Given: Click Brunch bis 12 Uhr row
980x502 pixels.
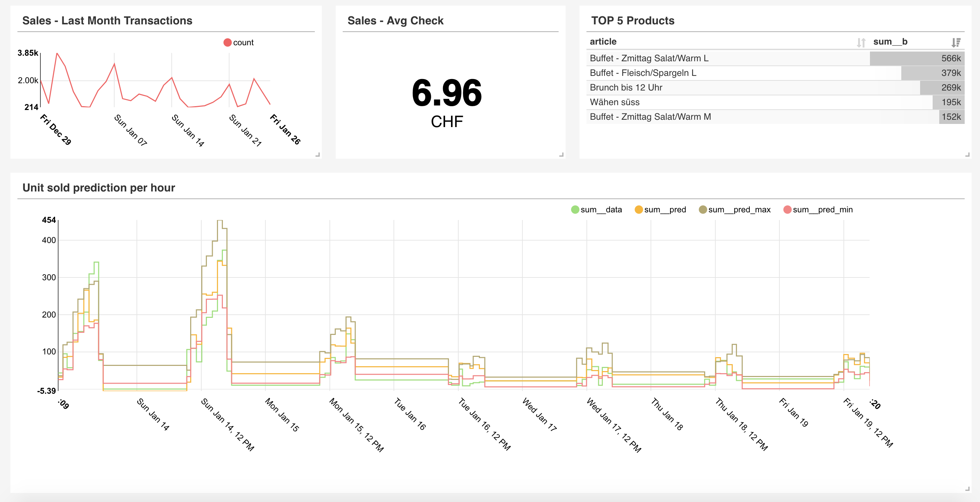Looking at the screenshot, I should [626, 87].
